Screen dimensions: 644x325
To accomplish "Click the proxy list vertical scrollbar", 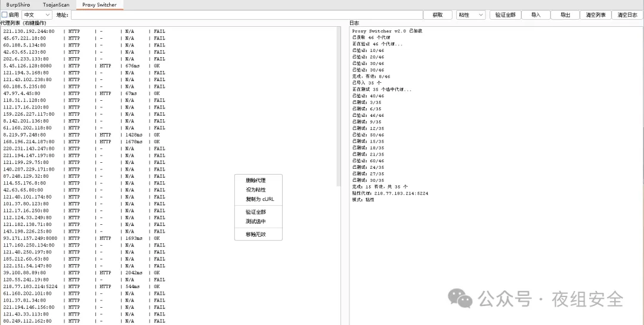I will coord(339,107).
